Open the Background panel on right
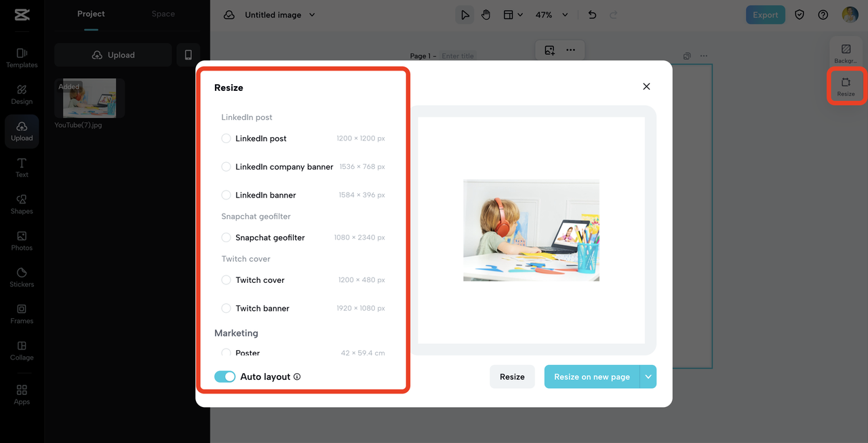 (x=846, y=54)
